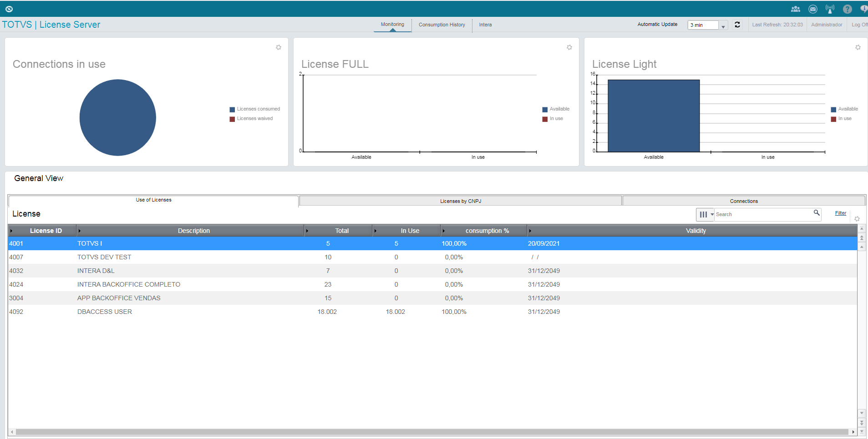868x439 pixels.
Task: Sort by the consumption % column header
Action: [484, 231]
